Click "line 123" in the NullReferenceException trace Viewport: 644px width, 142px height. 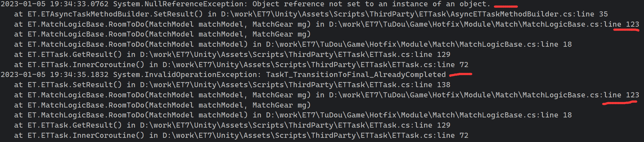[621, 24]
